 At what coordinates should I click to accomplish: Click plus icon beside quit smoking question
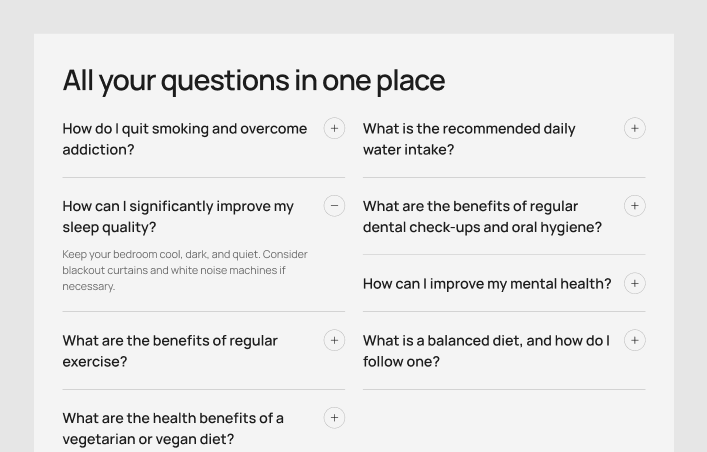coord(334,128)
